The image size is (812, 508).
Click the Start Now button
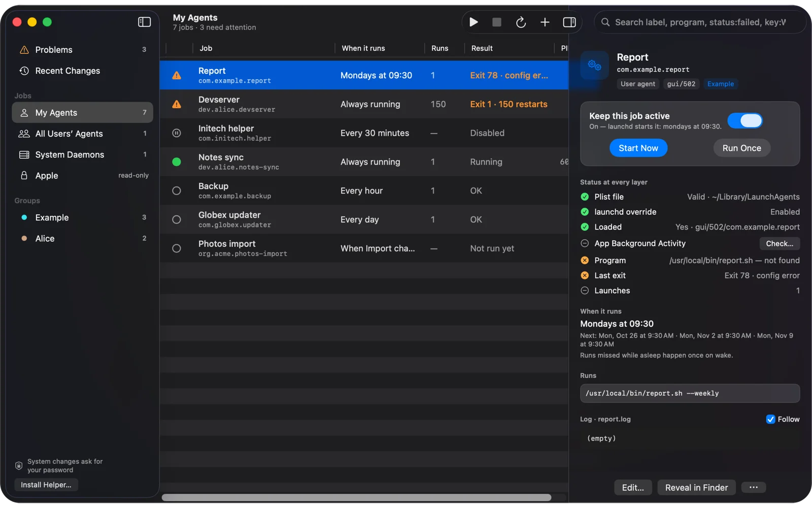[x=638, y=148]
